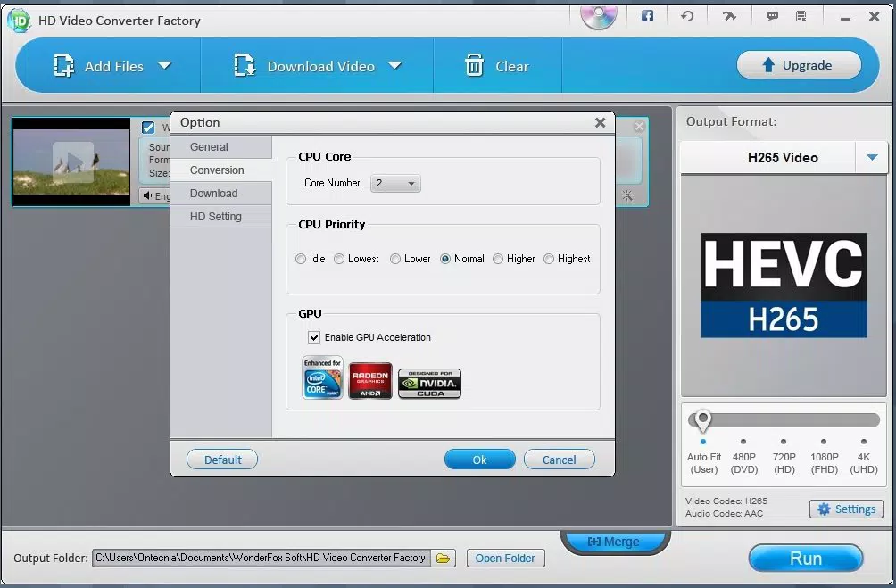Image resolution: width=896 pixels, height=588 pixels.
Task: Open the Download options tab
Action: (x=221, y=193)
